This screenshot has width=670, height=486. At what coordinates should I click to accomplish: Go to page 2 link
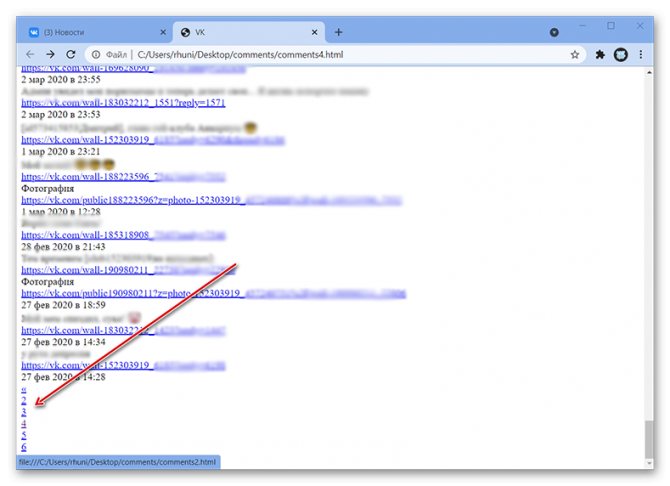click(x=24, y=401)
